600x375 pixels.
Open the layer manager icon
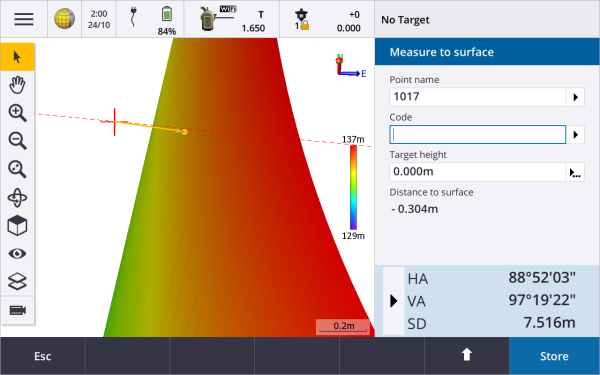click(x=17, y=282)
